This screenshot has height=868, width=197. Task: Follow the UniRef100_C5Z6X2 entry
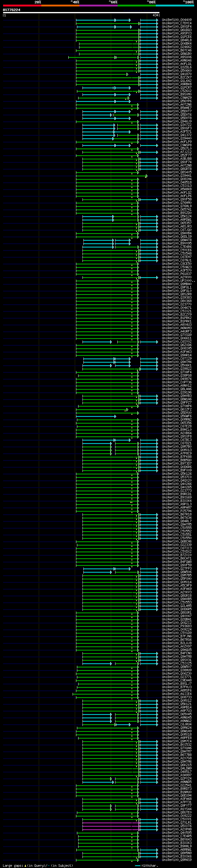pos(177,91)
